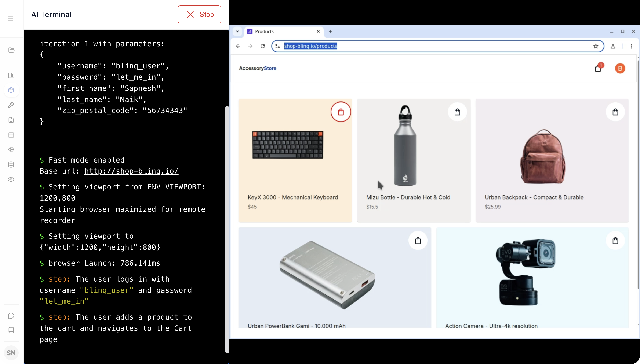Add Urban Backpack to cart
The width and height of the screenshot is (640, 364).
tap(615, 112)
